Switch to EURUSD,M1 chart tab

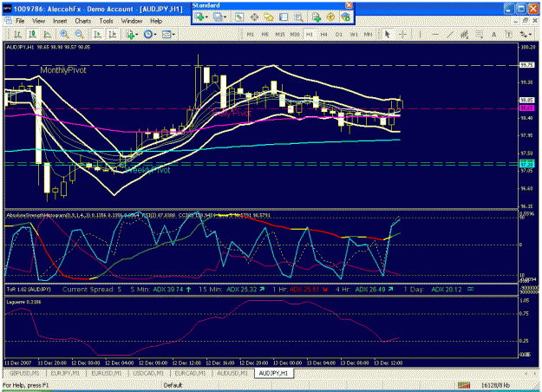[107, 373]
